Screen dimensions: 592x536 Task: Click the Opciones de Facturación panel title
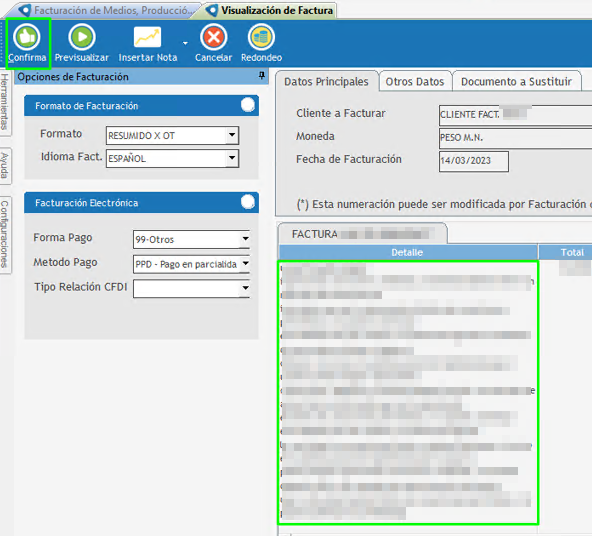(73, 77)
